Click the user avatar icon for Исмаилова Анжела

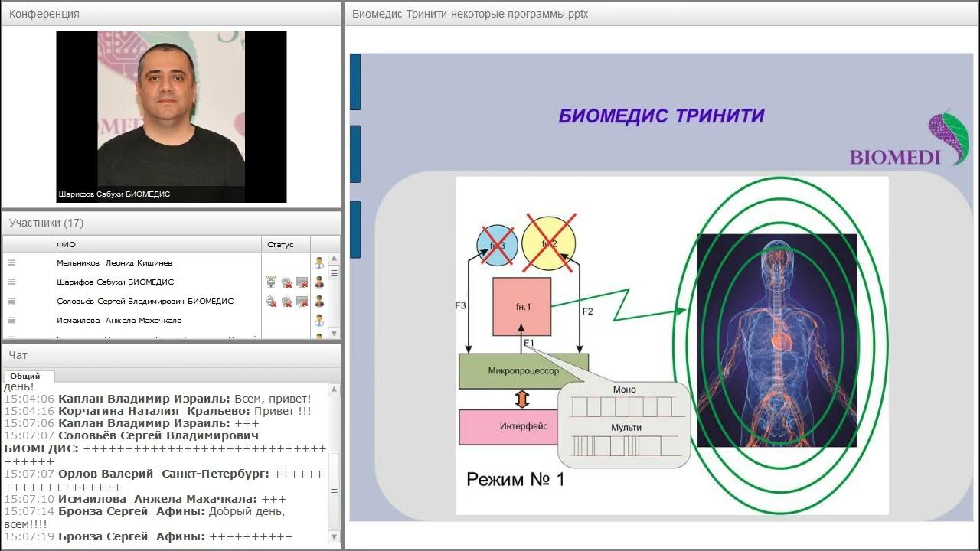(x=319, y=321)
